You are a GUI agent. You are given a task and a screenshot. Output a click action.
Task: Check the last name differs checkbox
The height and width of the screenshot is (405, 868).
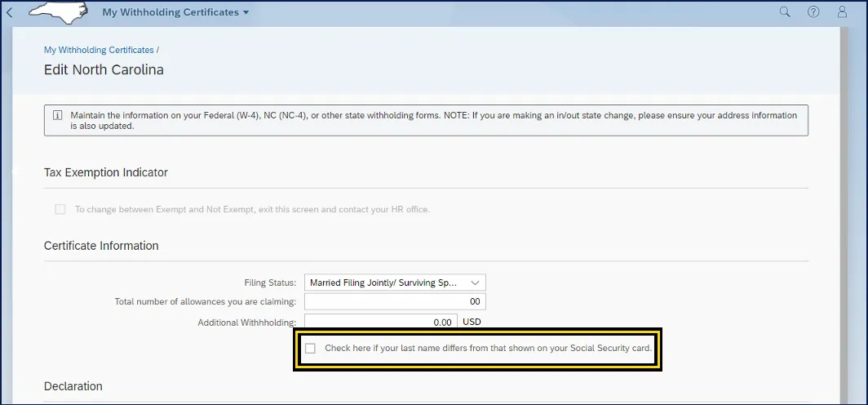[x=310, y=349]
